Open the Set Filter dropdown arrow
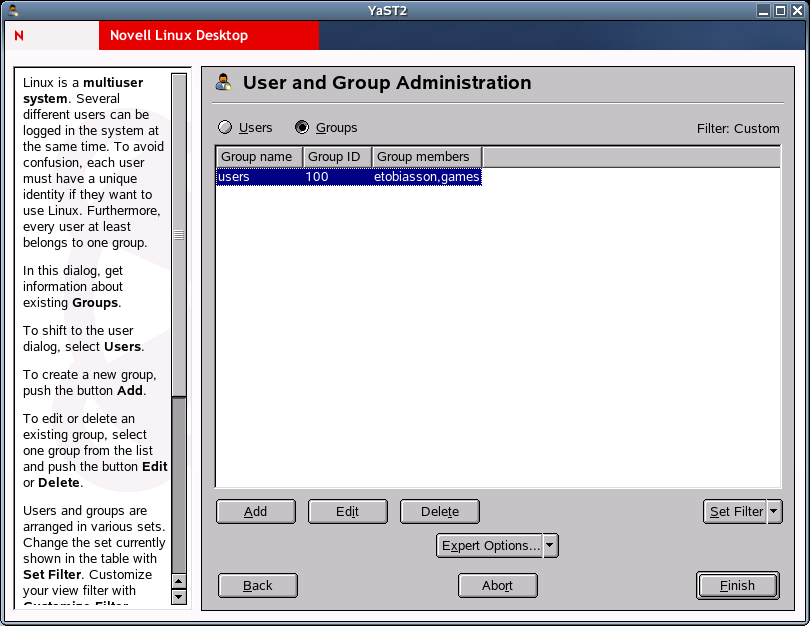 774,511
